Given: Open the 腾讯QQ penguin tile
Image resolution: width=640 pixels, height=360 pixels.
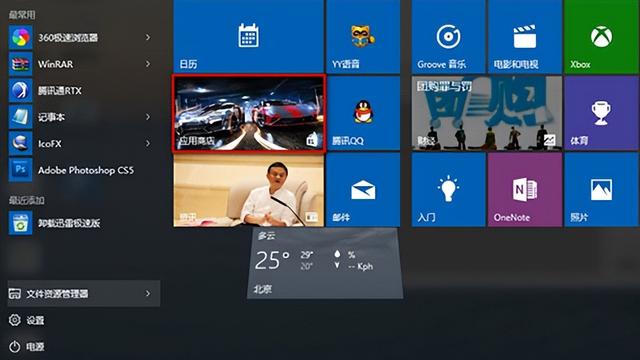Looking at the screenshot, I should 363,113.
